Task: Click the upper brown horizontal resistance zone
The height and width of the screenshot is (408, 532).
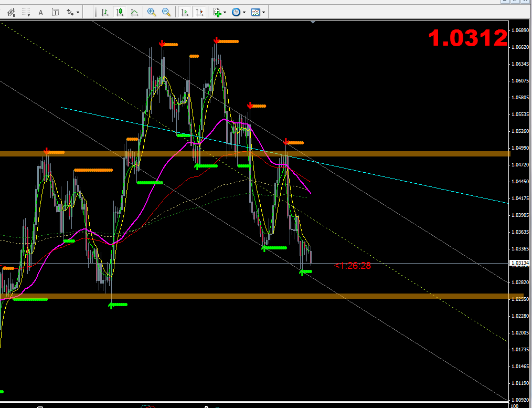Action: 367,154
